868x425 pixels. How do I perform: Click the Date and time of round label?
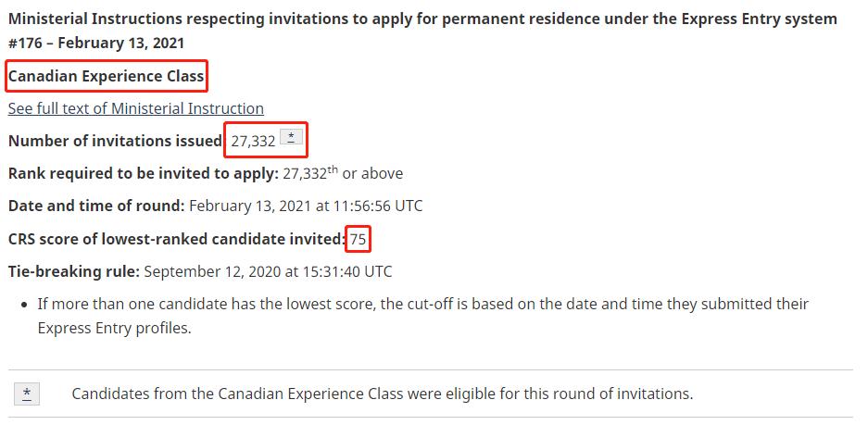click(96, 206)
